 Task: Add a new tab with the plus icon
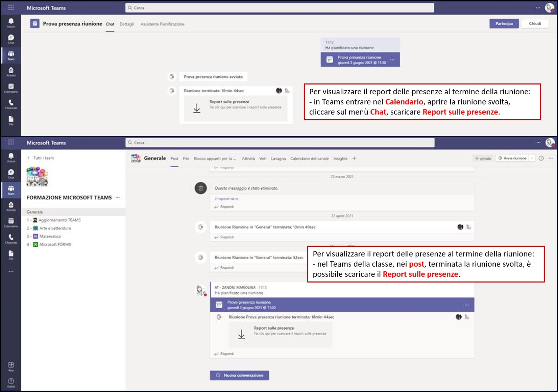[x=354, y=158]
